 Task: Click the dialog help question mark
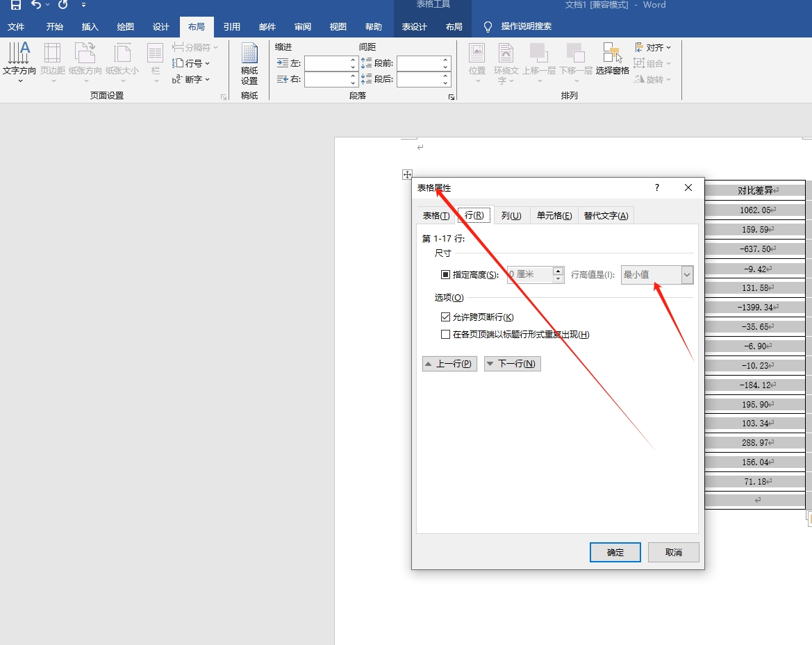coord(657,187)
